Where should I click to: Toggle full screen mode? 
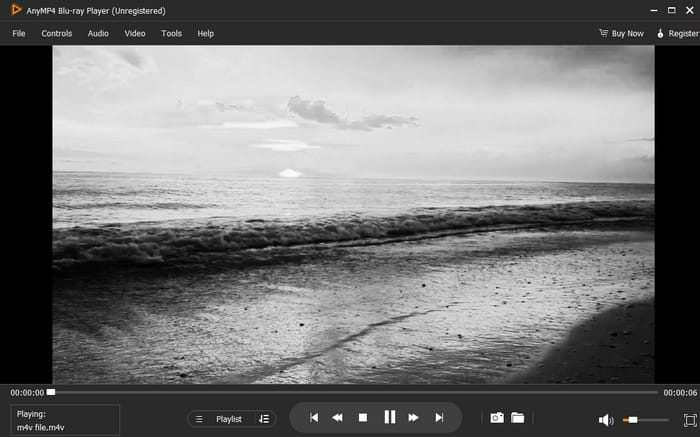[690, 420]
